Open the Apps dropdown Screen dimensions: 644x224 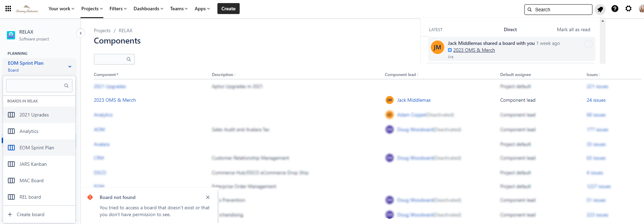point(202,9)
